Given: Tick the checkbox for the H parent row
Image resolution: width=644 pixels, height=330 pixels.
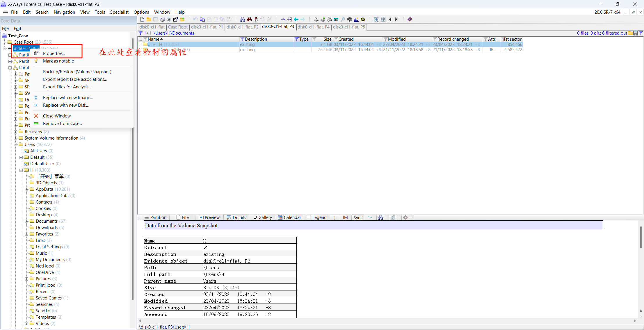Looking at the screenshot, I should click(x=140, y=44).
